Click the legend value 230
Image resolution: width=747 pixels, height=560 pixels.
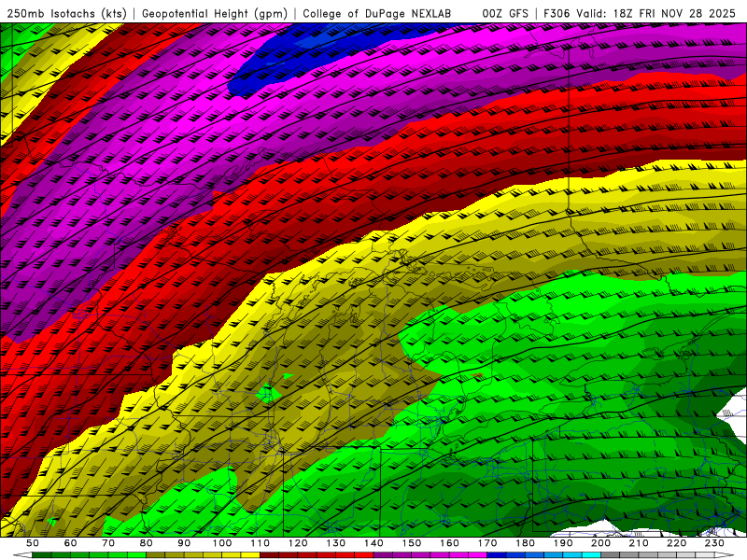pos(714,543)
